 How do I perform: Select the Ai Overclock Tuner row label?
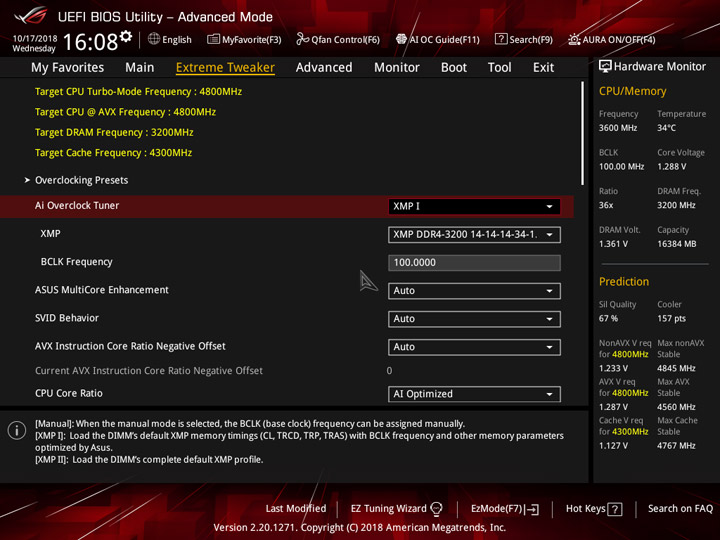coord(77,206)
